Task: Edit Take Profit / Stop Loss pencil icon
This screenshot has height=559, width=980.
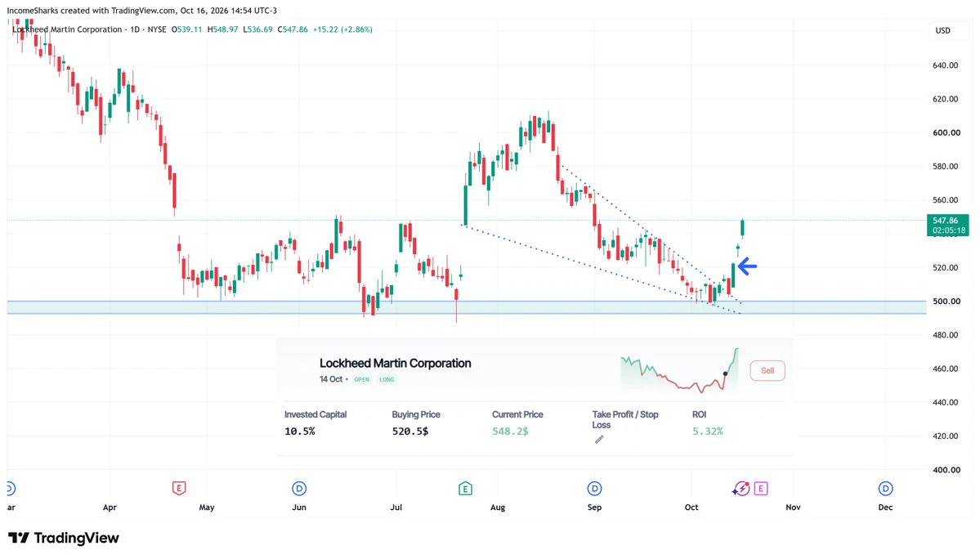Action: (599, 440)
